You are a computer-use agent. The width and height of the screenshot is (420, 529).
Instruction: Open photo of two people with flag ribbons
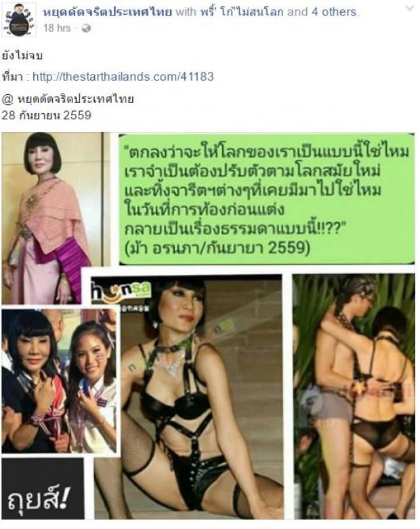pos(59,380)
